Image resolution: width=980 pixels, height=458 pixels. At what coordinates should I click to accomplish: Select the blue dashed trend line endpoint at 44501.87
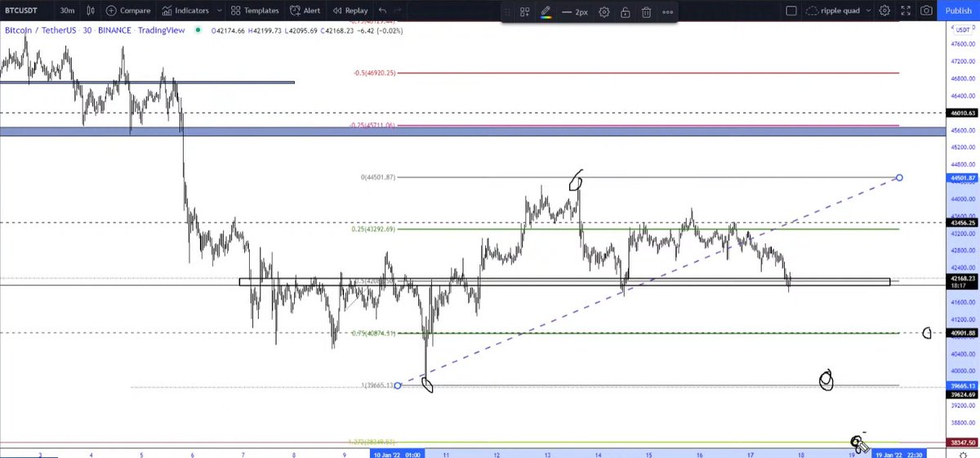(x=899, y=177)
